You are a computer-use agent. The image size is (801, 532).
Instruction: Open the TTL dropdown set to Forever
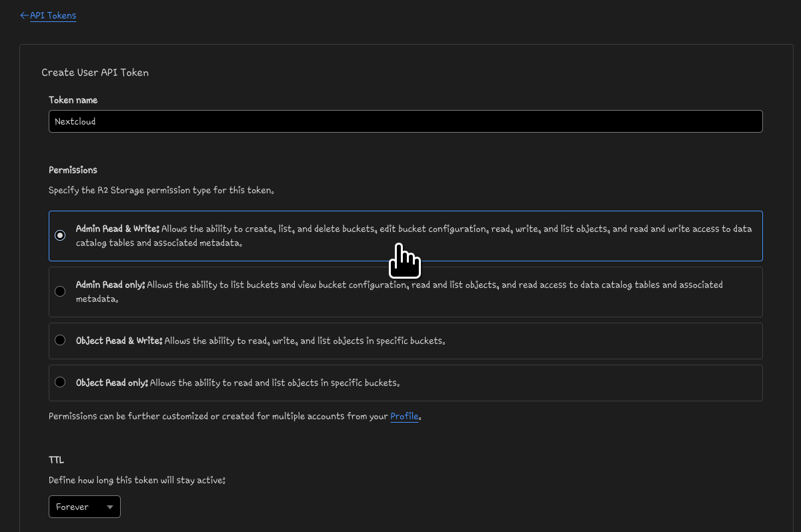coord(84,507)
